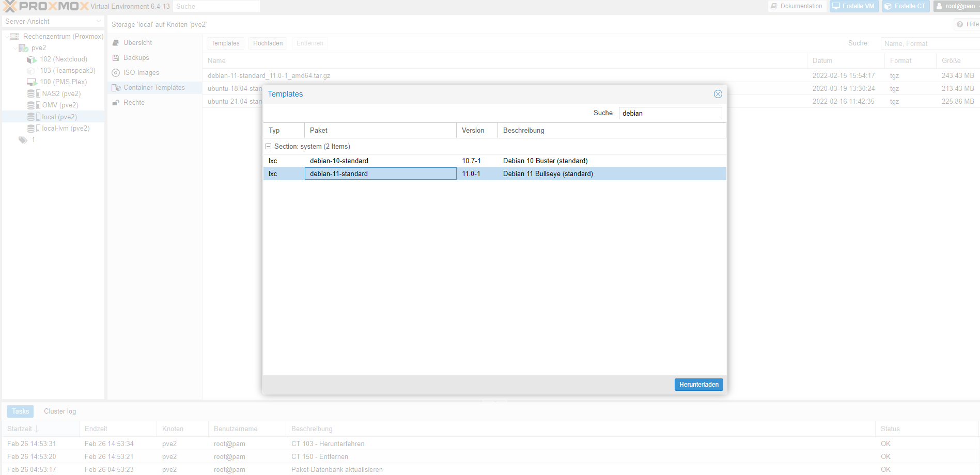
Task: Click the Templates toolbar button
Action: coord(225,43)
